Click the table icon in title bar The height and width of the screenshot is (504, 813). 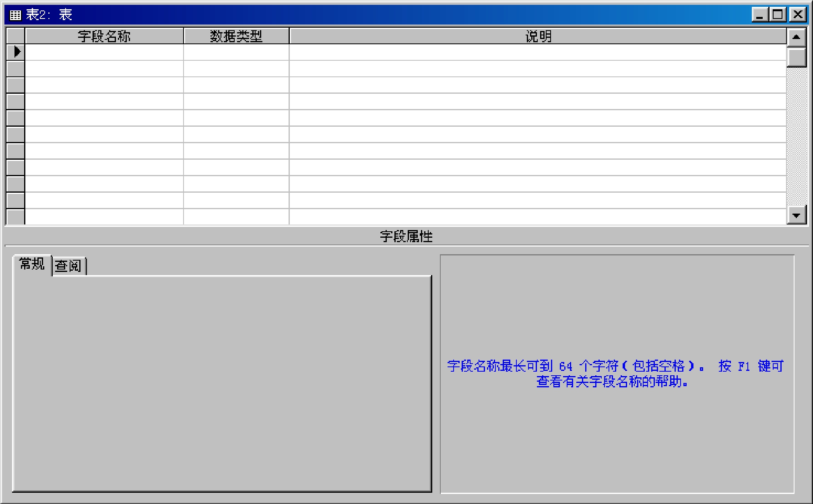coord(15,15)
